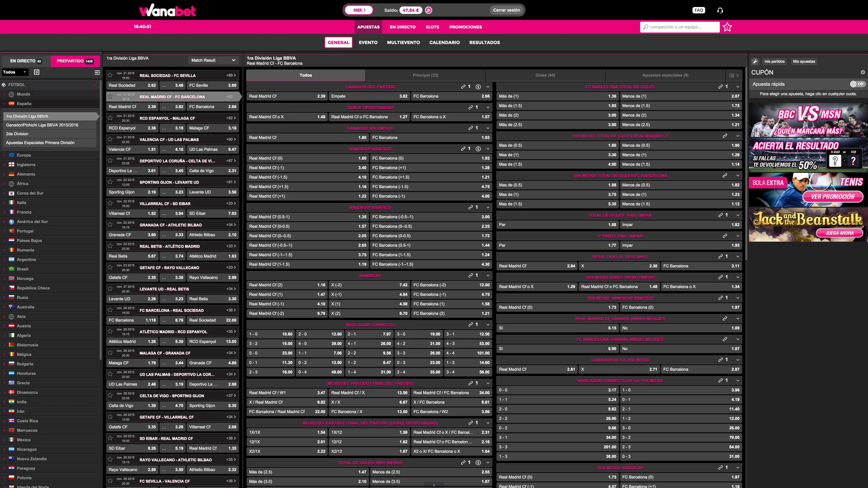Click the Cerrar sesión button
The height and width of the screenshot is (488, 868).
507,10
